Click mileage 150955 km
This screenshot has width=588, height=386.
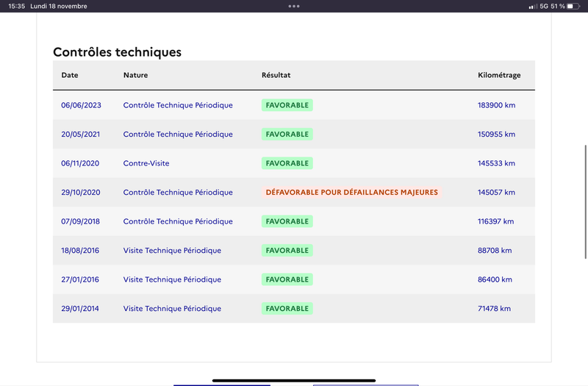[497, 135]
